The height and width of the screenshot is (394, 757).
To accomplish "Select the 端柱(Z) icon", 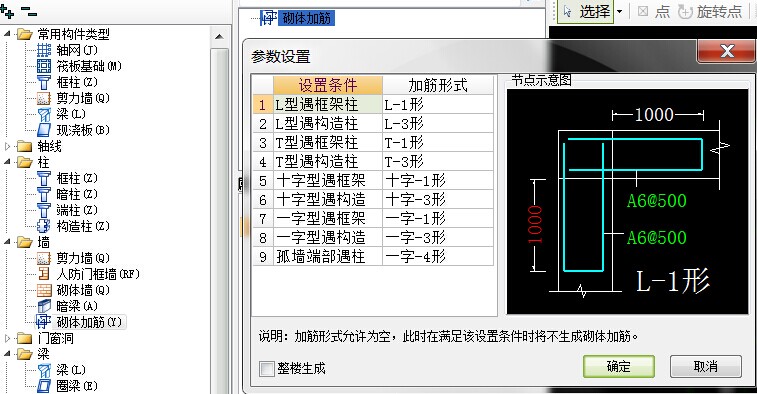I will [x=44, y=210].
